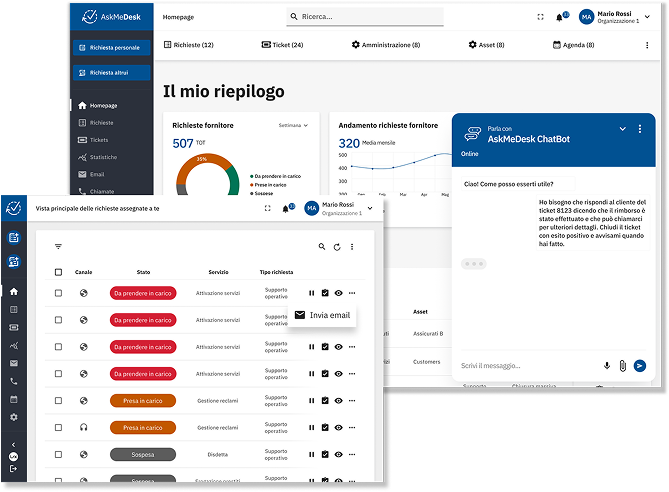Open the settings gear in the collapsed sidebar
Image resolution: width=669 pixels, height=492 pixels.
click(14, 417)
